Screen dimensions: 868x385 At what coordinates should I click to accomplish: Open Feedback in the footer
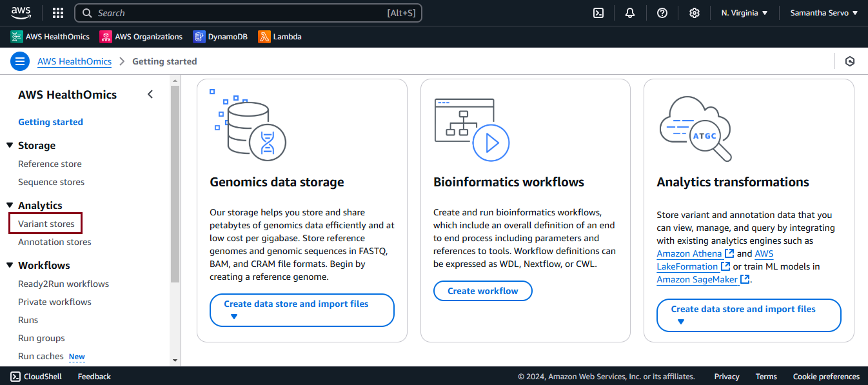tap(94, 377)
